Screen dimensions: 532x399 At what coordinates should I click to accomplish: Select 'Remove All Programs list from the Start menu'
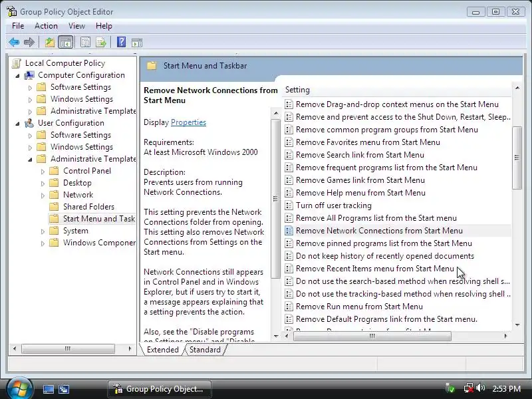pyautogui.click(x=376, y=218)
